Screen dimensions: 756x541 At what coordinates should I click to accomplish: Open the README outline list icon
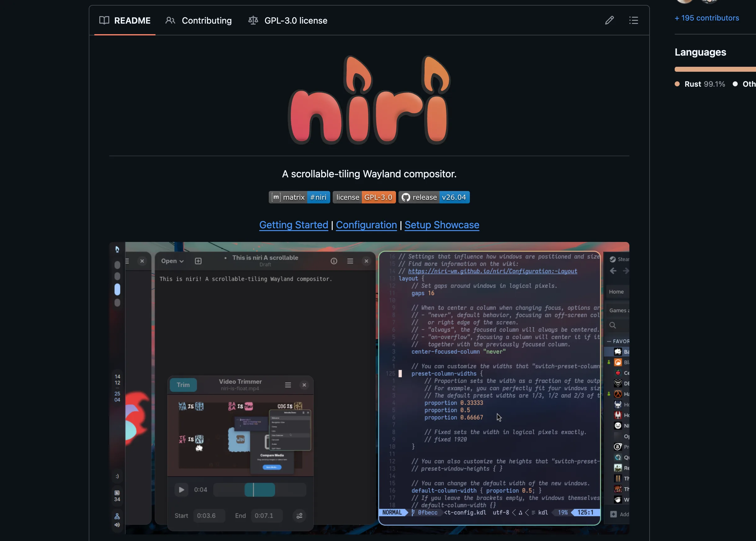point(633,21)
